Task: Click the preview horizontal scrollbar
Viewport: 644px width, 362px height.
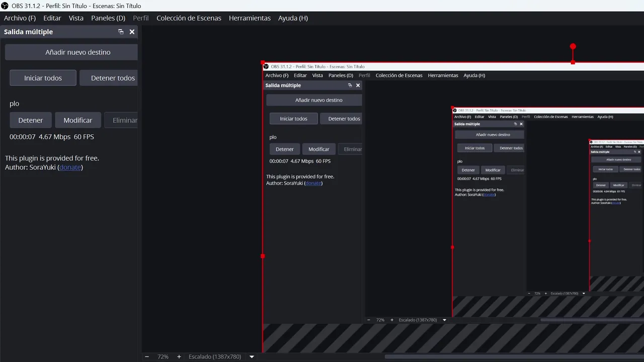Action: click(x=514, y=356)
